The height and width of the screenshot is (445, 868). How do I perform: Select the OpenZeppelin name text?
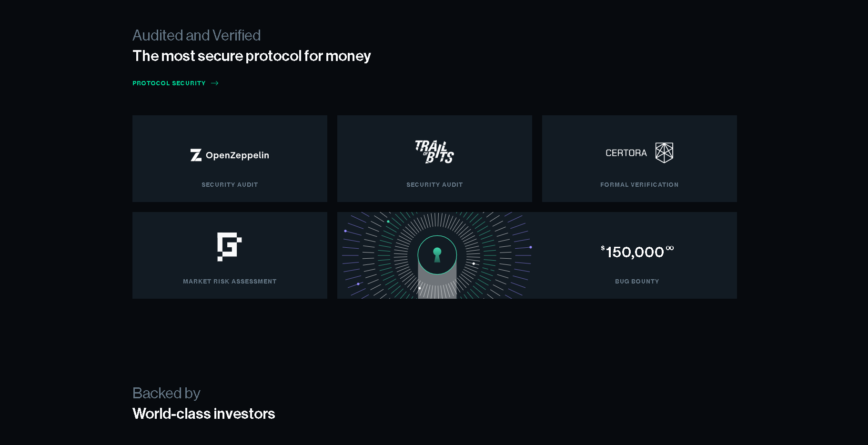pos(237,155)
